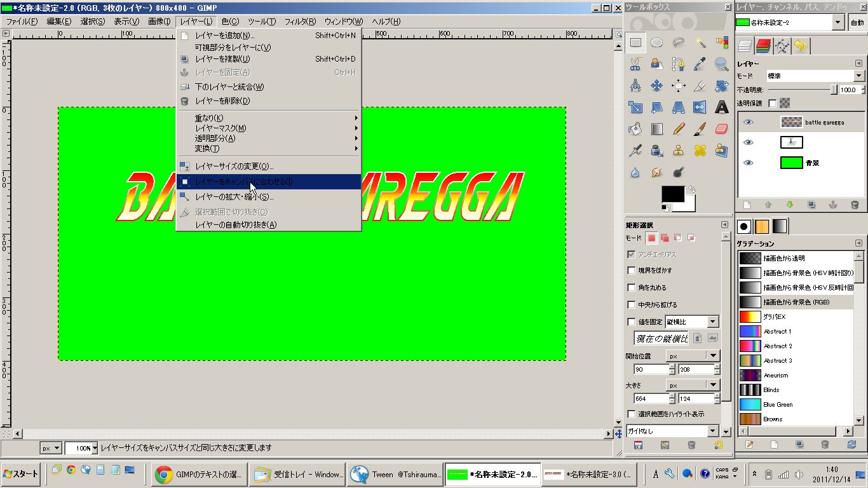The image size is (868, 488).
Task: Select the Clone stamp tool
Action: click(x=679, y=151)
